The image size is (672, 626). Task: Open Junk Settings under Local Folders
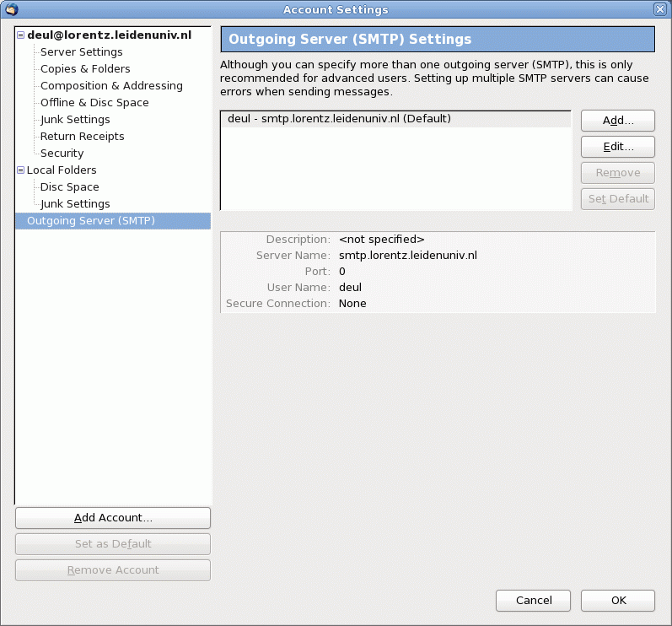75,204
